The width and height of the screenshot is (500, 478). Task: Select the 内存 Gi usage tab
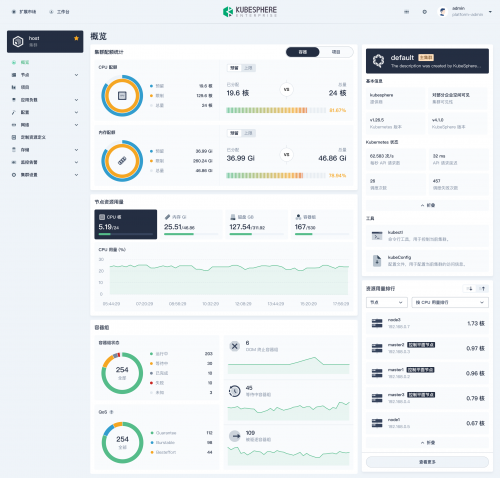[191, 224]
